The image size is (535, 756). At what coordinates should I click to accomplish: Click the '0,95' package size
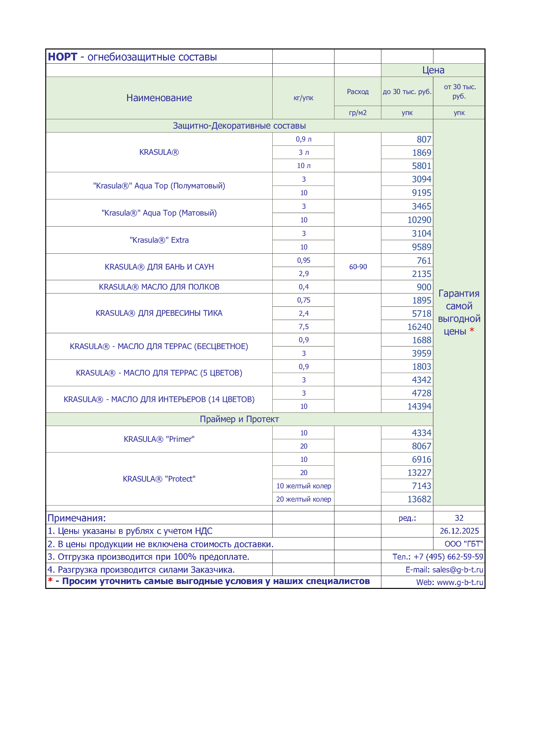(303, 261)
